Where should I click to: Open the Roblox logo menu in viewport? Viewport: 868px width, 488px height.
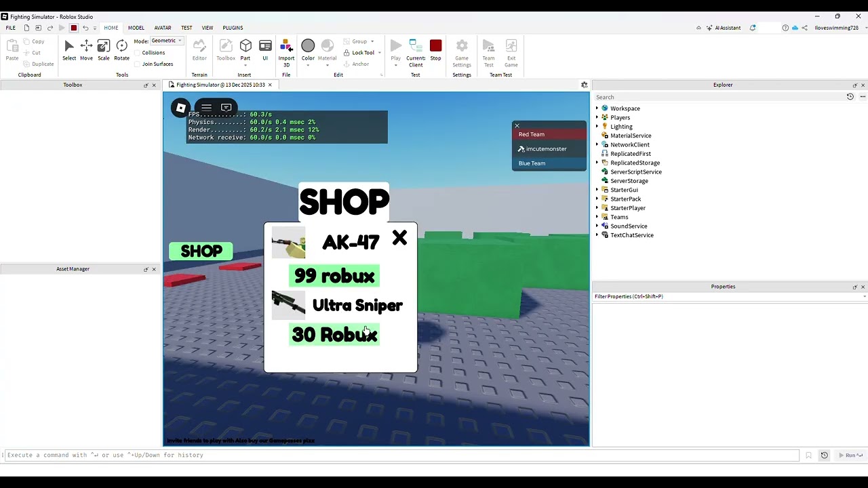(180, 108)
